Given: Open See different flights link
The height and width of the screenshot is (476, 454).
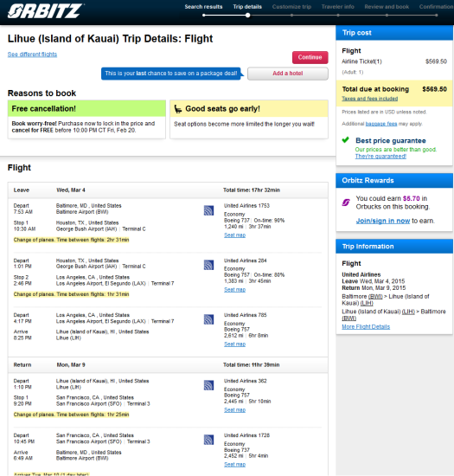Looking at the screenshot, I should [x=32, y=55].
